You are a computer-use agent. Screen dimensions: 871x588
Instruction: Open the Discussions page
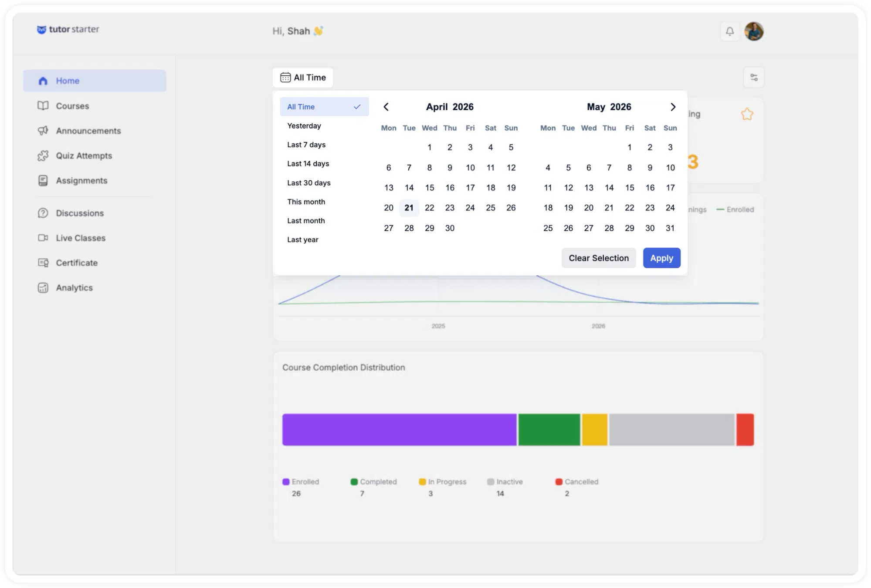(95, 213)
